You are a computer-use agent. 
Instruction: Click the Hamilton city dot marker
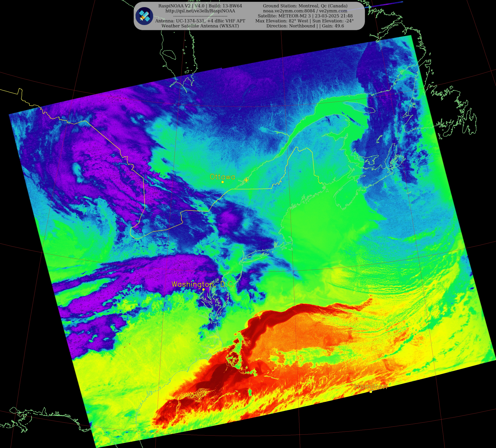371,392
